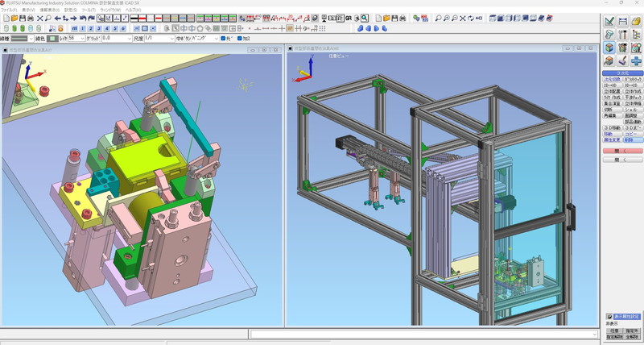Open the ウィンドウ(W) menu
The image size is (644, 345).
[109, 10]
